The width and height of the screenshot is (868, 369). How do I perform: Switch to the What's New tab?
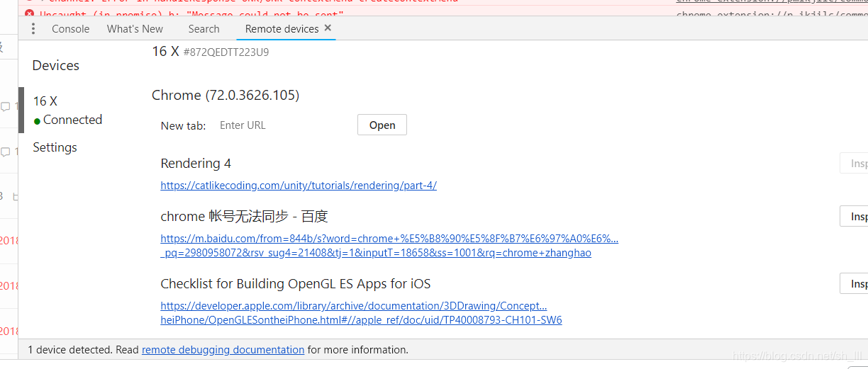point(135,29)
